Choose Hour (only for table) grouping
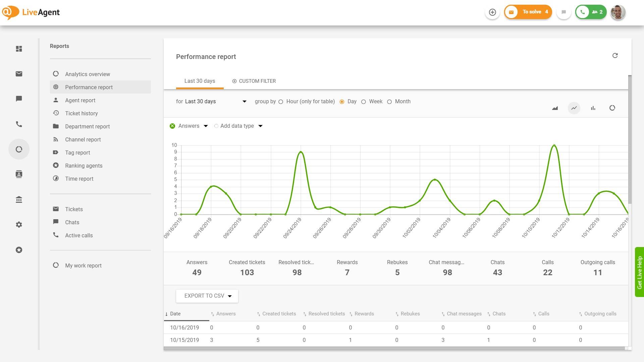 281,102
